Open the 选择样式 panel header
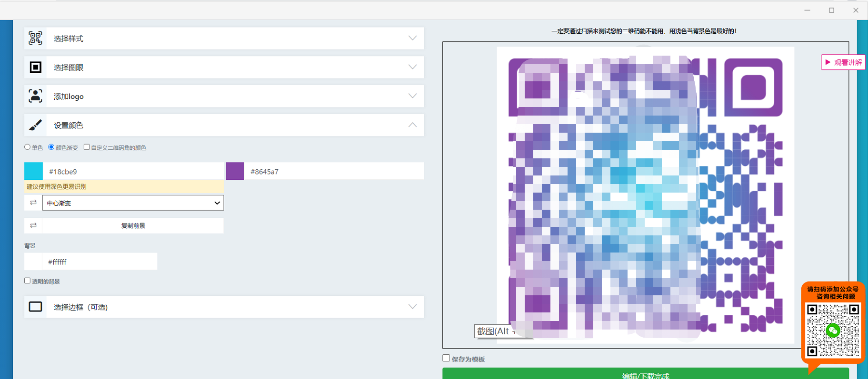Image resolution: width=868 pixels, height=379 pixels. (x=224, y=38)
